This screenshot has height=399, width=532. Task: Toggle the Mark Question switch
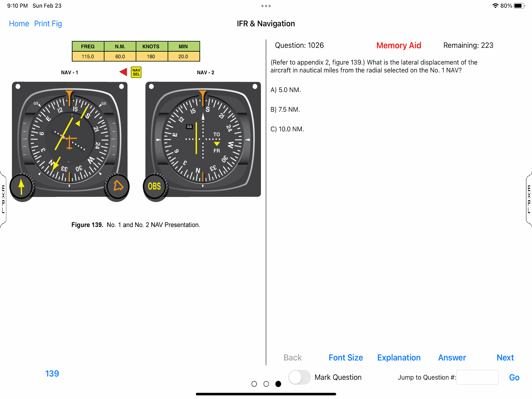click(x=299, y=377)
